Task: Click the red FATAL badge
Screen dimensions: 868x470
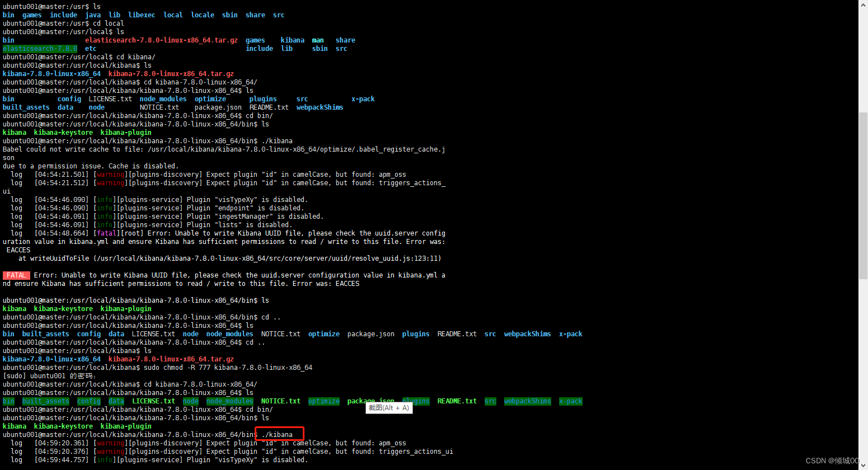Action: pyautogui.click(x=16, y=275)
